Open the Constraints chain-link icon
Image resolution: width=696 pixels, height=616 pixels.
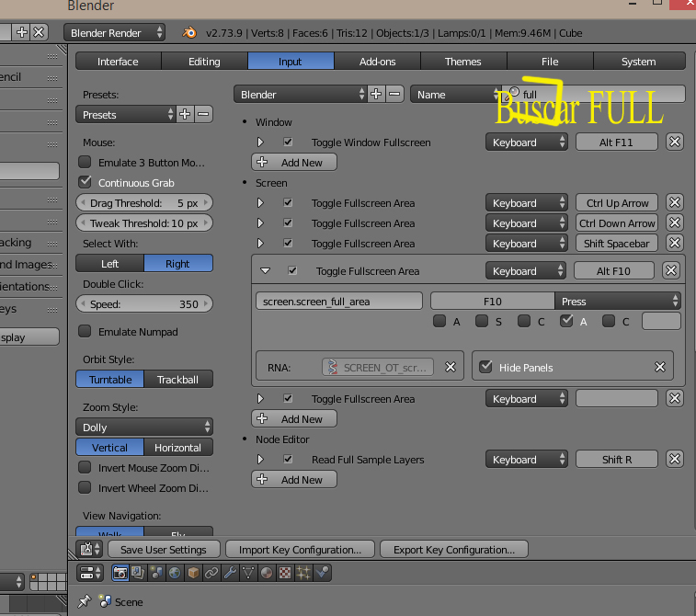point(211,573)
